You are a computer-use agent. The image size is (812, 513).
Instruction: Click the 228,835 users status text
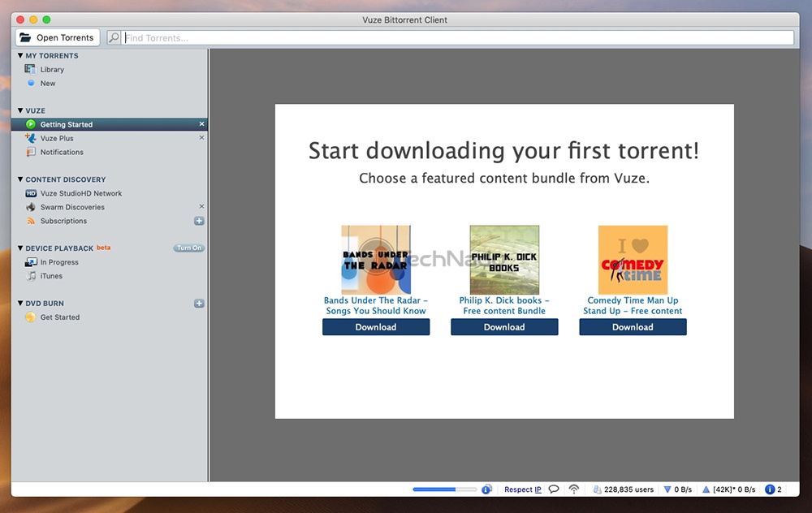point(628,489)
